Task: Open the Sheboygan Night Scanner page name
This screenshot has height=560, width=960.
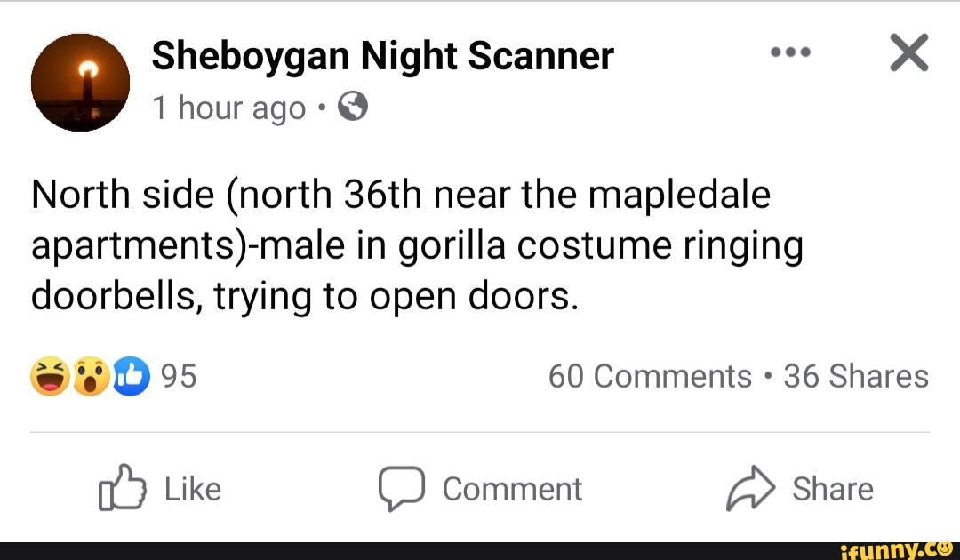Action: tap(382, 54)
